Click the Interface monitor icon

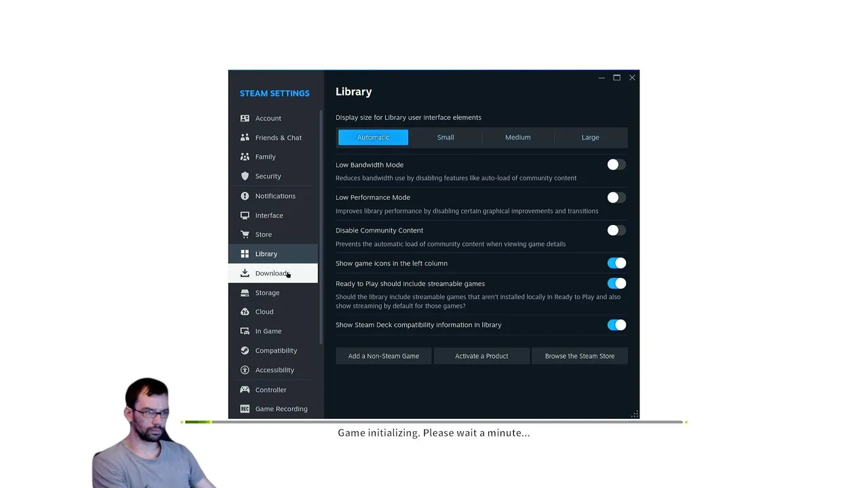(245, 216)
